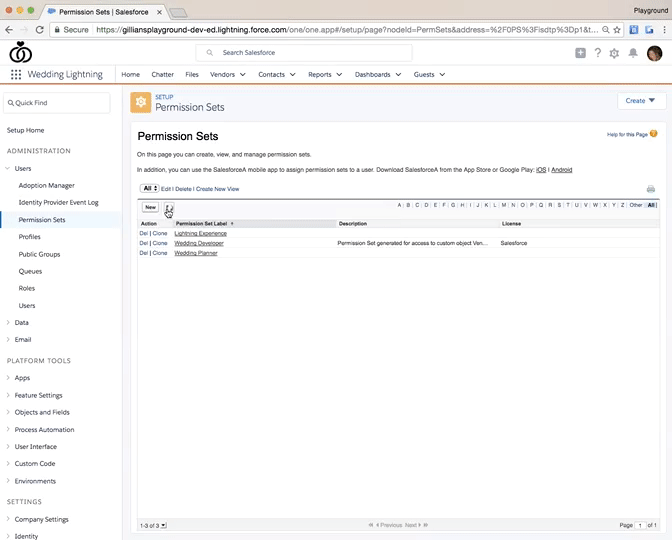
Task: Open the All list view selector
Action: click(150, 189)
